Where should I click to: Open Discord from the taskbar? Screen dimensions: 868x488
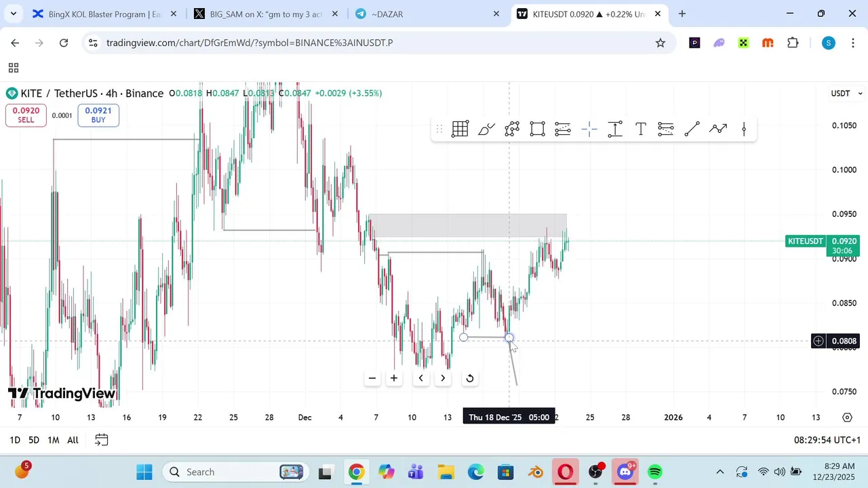625,472
